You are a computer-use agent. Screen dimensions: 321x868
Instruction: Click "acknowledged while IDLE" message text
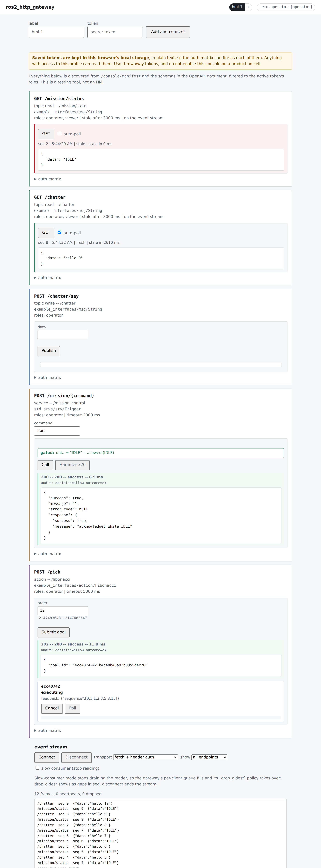(104, 527)
